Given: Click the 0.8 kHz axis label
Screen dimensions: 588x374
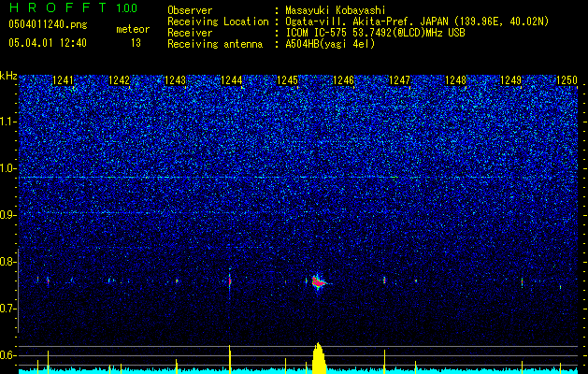Looking at the screenshot, I should click(x=8, y=262).
